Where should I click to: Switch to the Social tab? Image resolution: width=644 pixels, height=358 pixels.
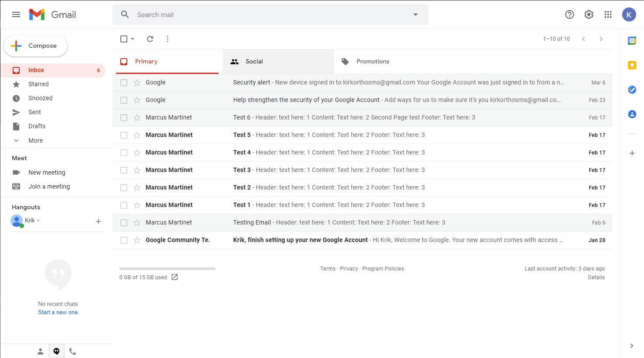pyautogui.click(x=254, y=62)
